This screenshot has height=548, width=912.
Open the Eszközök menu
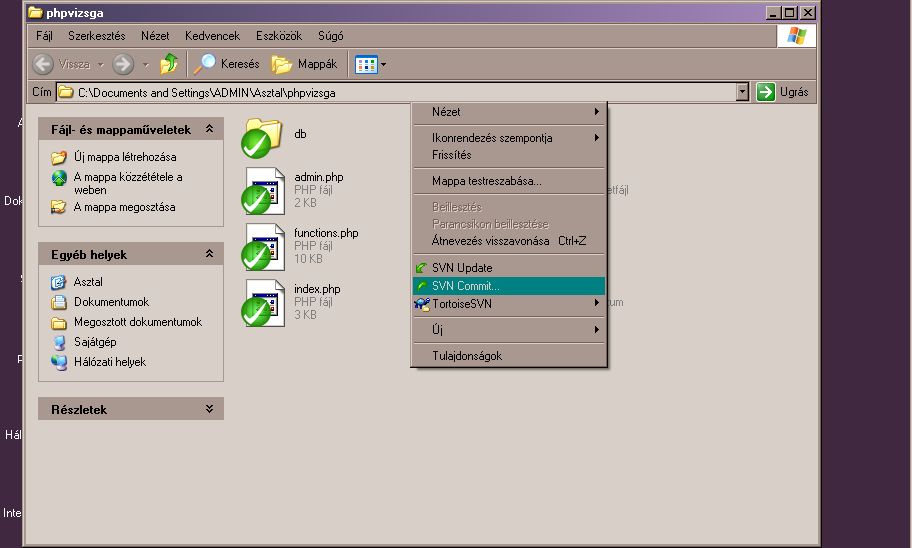[x=279, y=36]
